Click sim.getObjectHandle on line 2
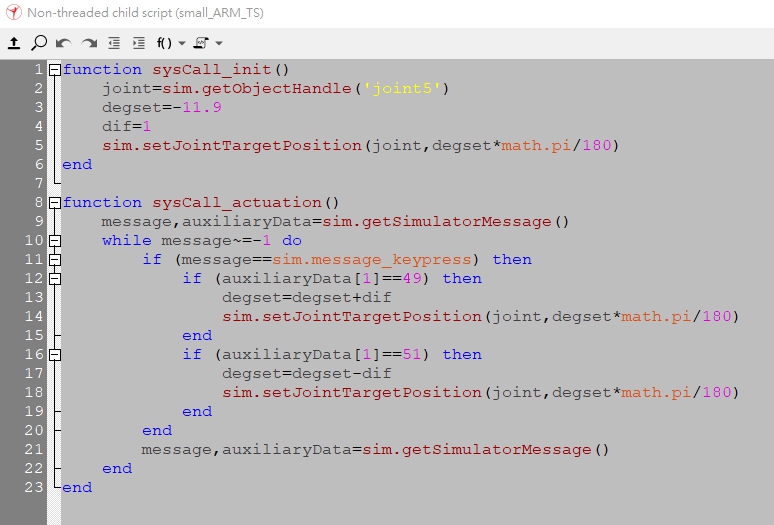Screen dimensions: 774x525 click(257, 89)
